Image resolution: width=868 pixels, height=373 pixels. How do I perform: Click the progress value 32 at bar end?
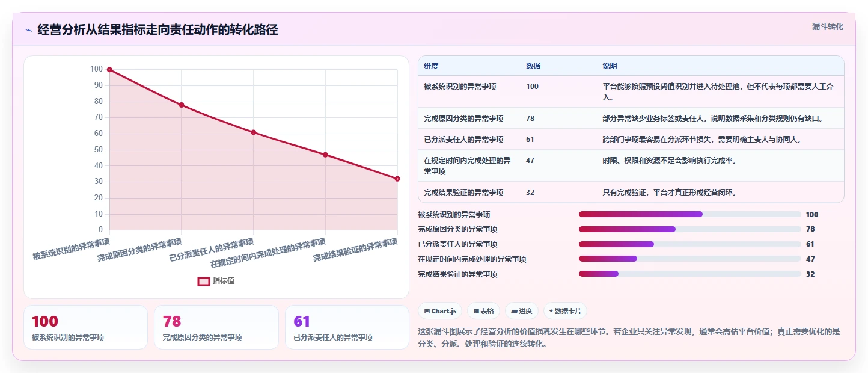tap(810, 274)
